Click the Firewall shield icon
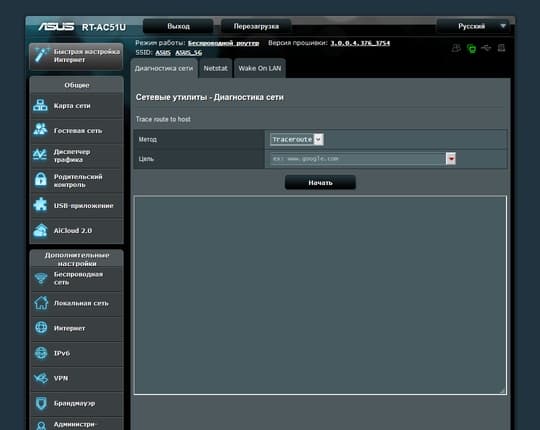Viewport: 540px width, 430px height. 41,403
